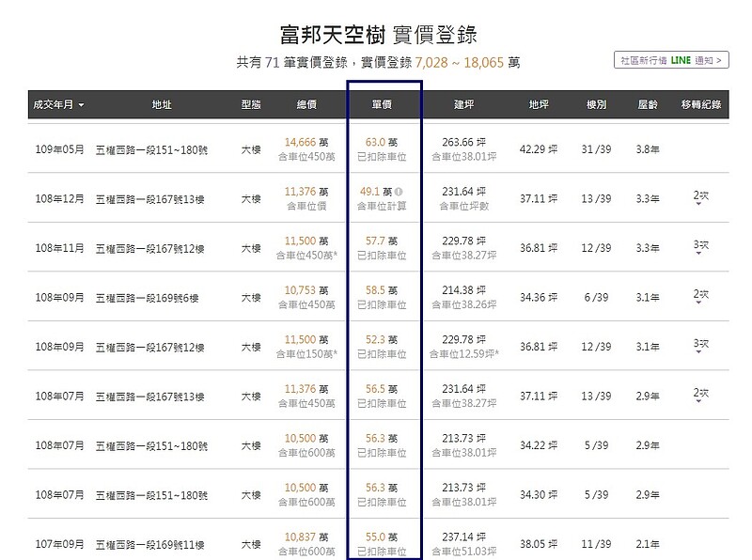Select the 237.14 坪 building area
752x560 pixels.
click(463, 537)
